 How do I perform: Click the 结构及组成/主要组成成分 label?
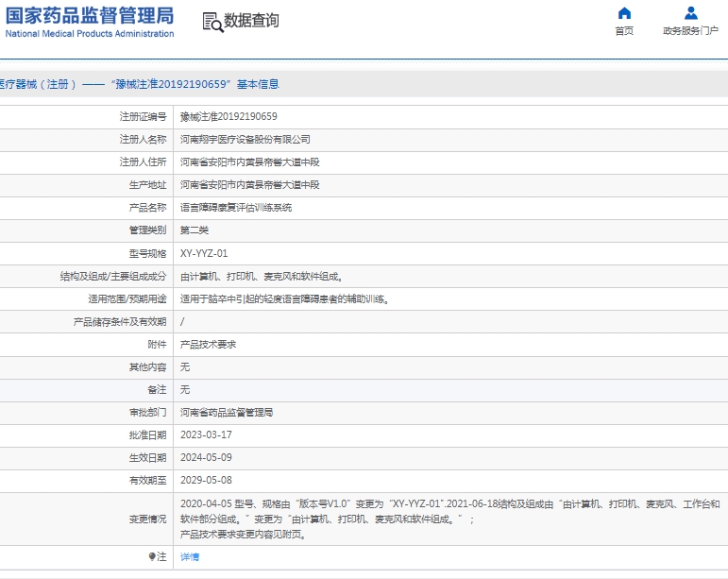112,276
